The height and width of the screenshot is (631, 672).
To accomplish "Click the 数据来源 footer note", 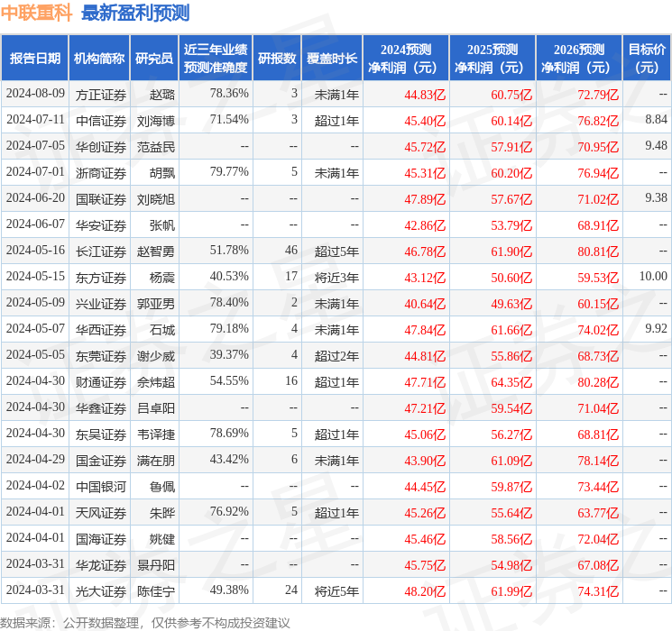I will point(145,622).
